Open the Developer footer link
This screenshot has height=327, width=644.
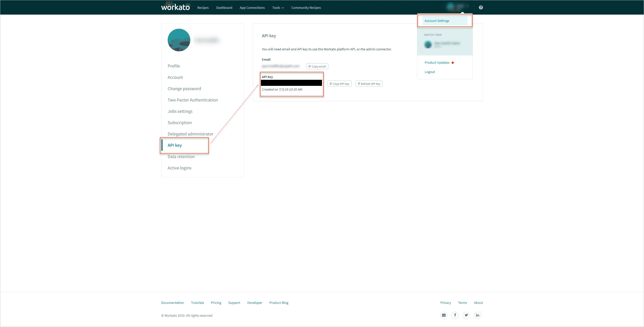coord(255,303)
